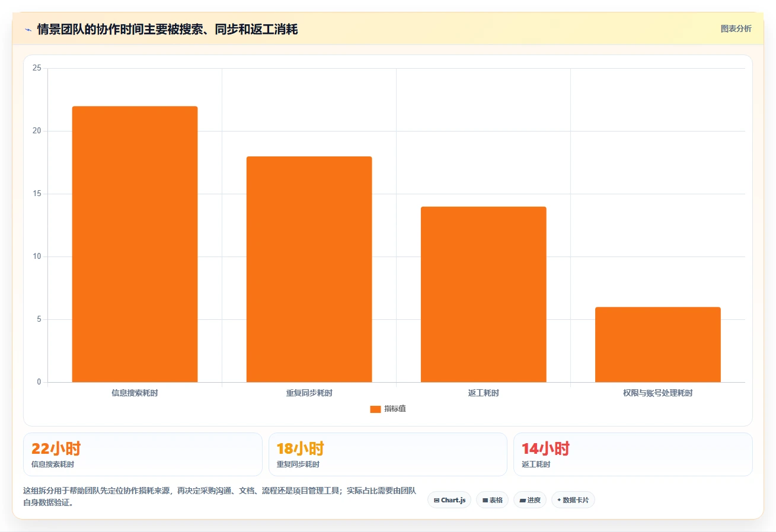This screenshot has height=532, width=776.
Task: Click the y-axis value 15
Action: 37,194
